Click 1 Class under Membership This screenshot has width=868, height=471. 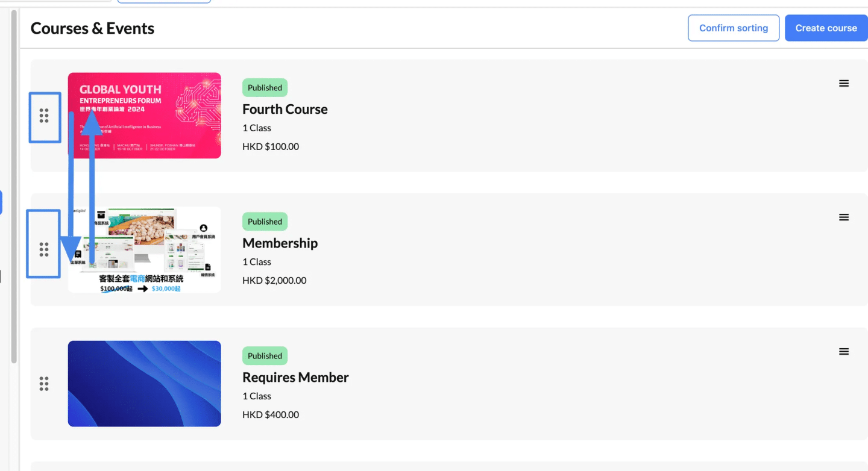[257, 261]
